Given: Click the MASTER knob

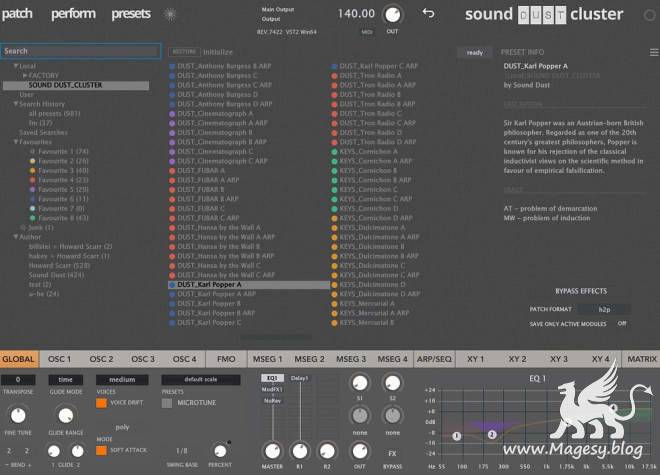Looking at the screenshot, I should (272, 451).
